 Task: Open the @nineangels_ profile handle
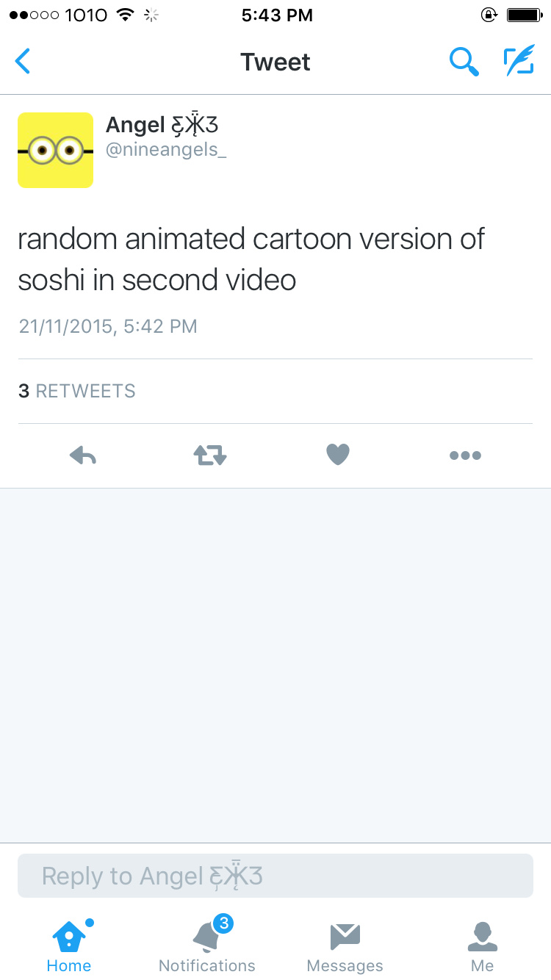click(166, 151)
